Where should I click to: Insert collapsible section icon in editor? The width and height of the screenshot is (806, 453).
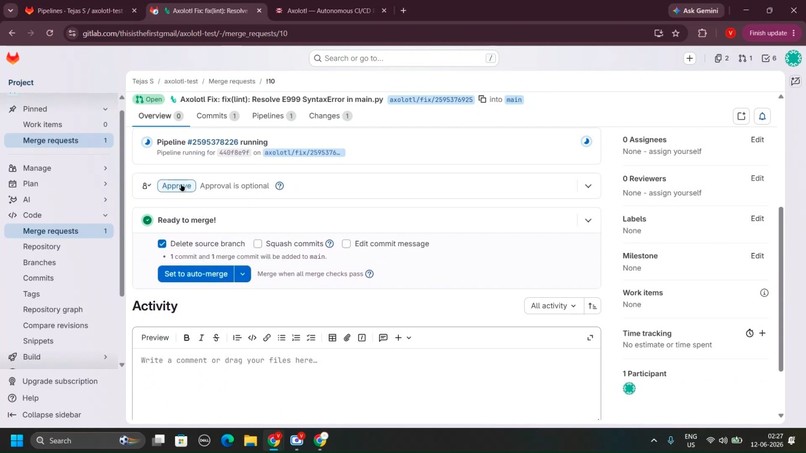(362, 338)
